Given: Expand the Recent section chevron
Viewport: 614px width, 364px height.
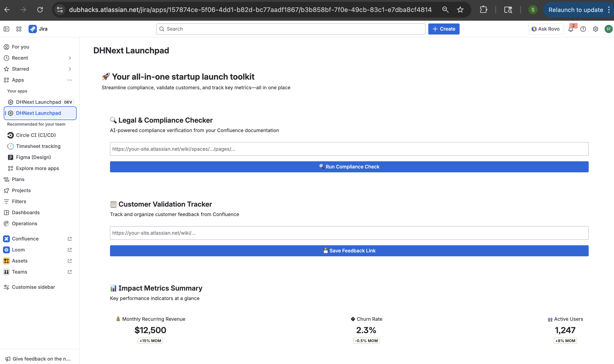Looking at the screenshot, I should 70,58.
